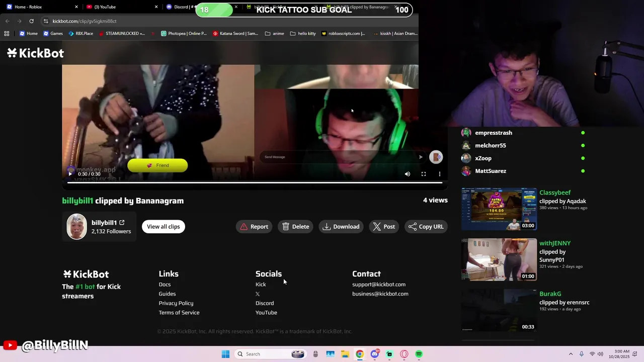Screen dimensions: 644x362
Task: Expand the hello kitty bookmarks folder
Action: click(x=303, y=34)
